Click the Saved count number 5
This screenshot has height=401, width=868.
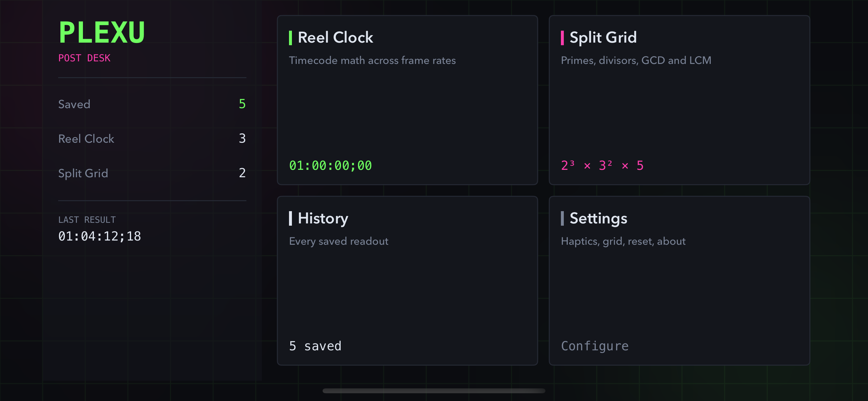[x=242, y=104]
